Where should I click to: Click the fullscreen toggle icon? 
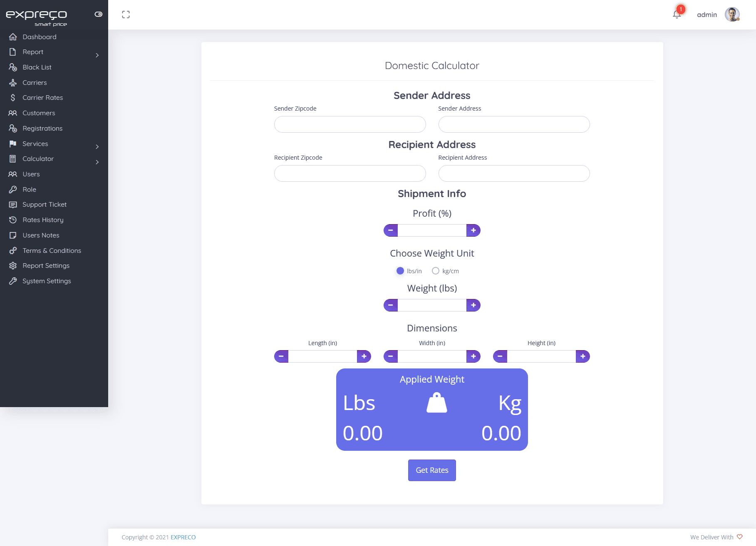click(126, 15)
